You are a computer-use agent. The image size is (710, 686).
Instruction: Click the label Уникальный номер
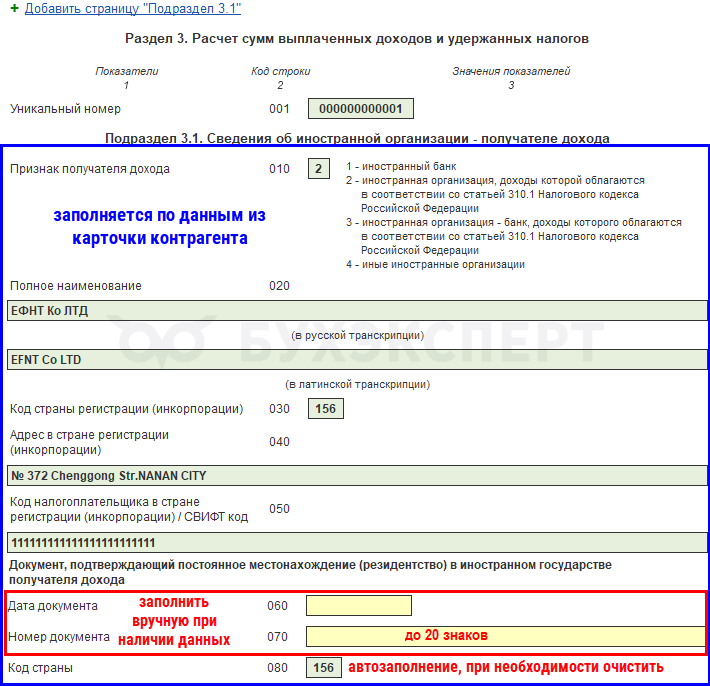[65, 109]
